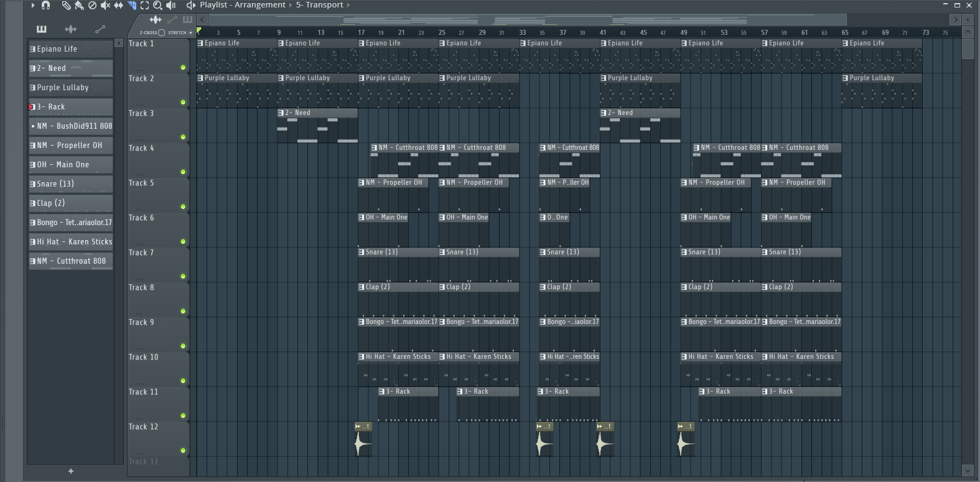
Task: Focus audio clips in playlist header
Action: tap(156, 20)
